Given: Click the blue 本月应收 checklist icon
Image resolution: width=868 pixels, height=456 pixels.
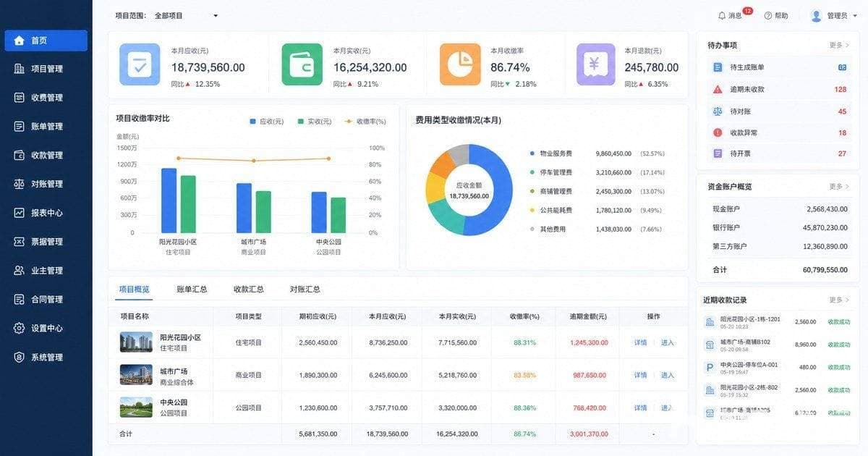Looking at the screenshot, I should click(x=140, y=64).
